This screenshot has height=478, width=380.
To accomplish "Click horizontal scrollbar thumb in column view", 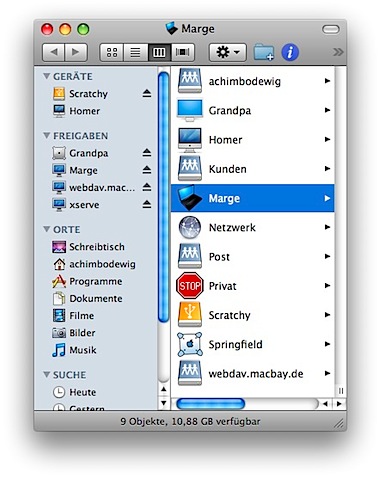I will pyautogui.click(x=210, y=404).
